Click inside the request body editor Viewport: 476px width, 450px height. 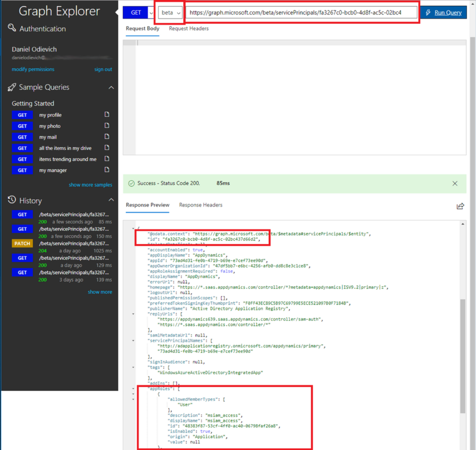[301, 97]
